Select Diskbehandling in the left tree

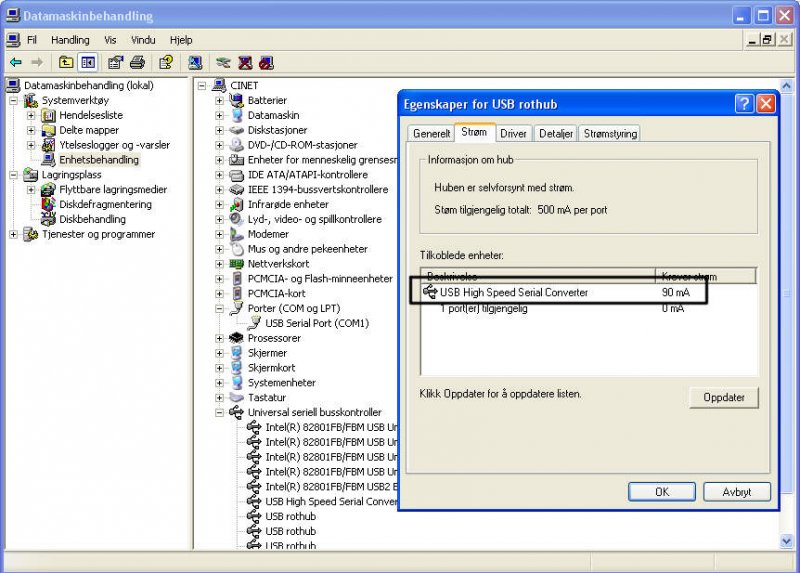92,219
